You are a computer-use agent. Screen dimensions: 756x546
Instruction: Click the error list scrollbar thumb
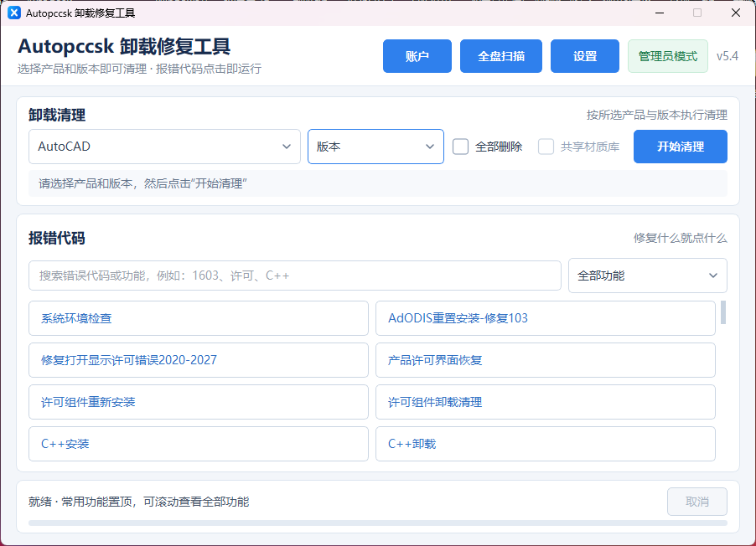(723, 312)
